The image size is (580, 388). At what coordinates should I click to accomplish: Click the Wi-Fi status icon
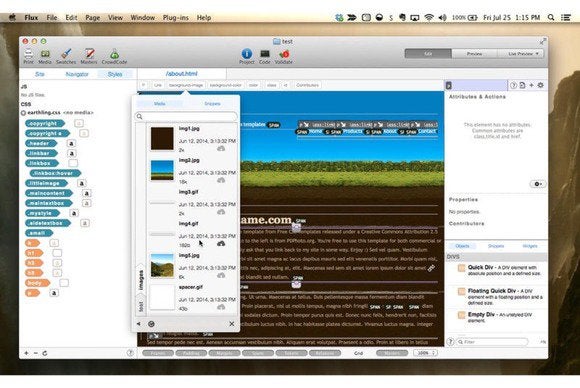tap(429, 17)
